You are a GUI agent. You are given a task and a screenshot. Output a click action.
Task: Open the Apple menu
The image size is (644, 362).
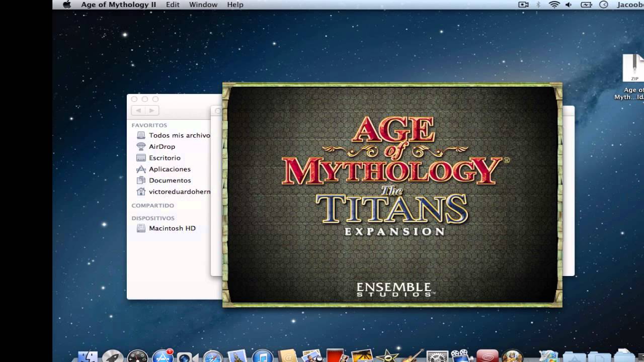pyautogui.click(x=67, y=5)
